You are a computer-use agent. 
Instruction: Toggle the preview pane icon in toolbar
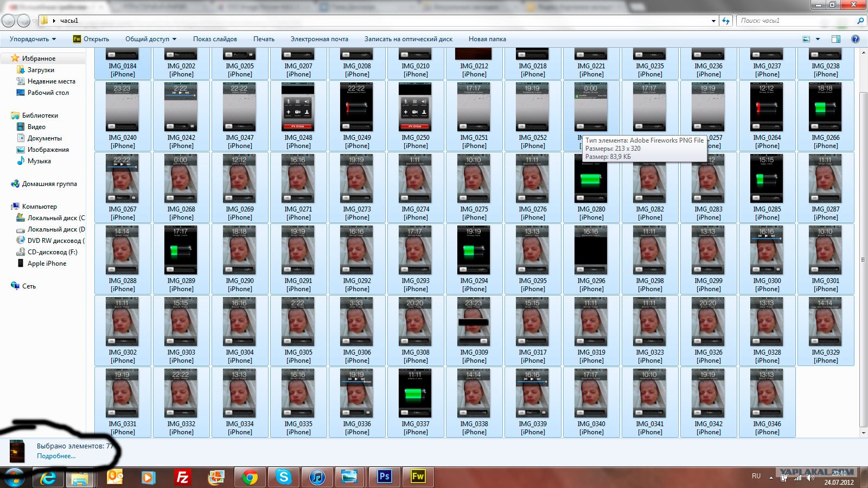[835, 39]
